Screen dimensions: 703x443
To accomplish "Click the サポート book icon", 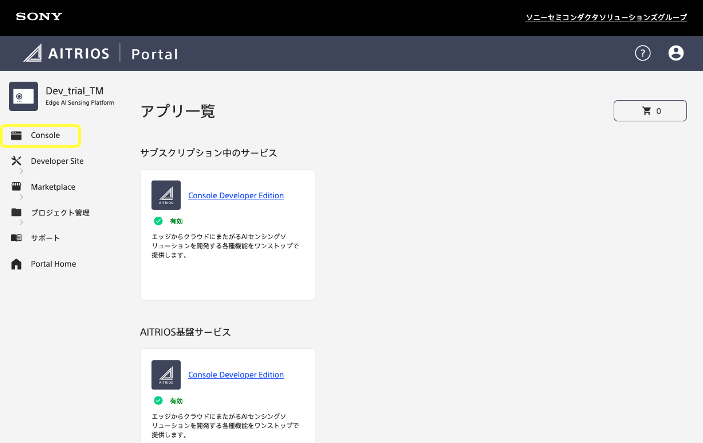I will [16, 238].
